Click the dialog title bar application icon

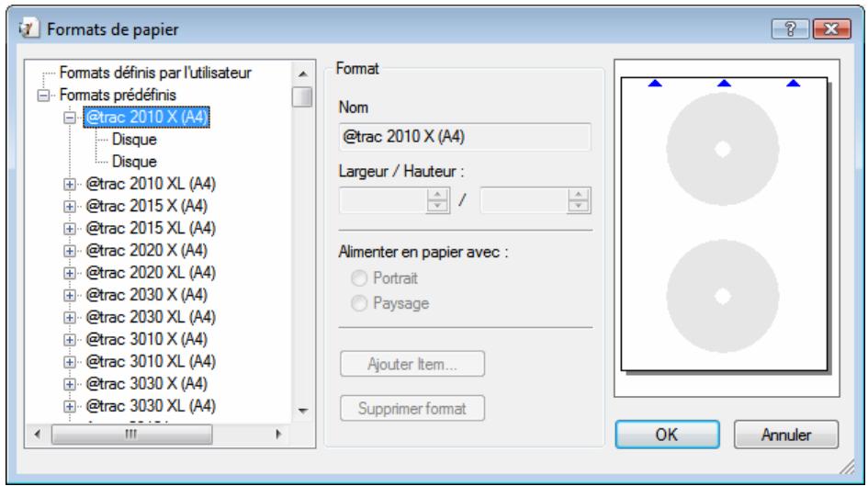tap(28, 28)
